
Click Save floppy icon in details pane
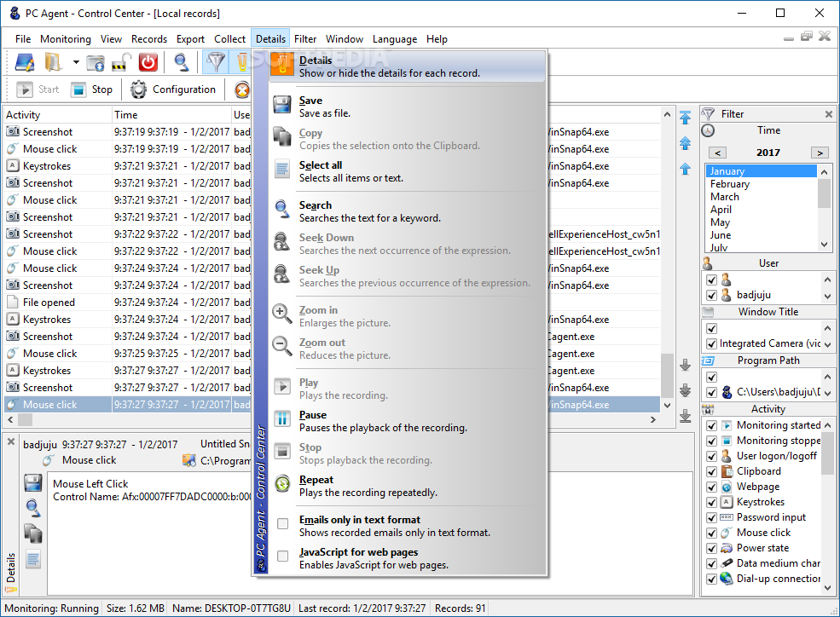(32, 483)
